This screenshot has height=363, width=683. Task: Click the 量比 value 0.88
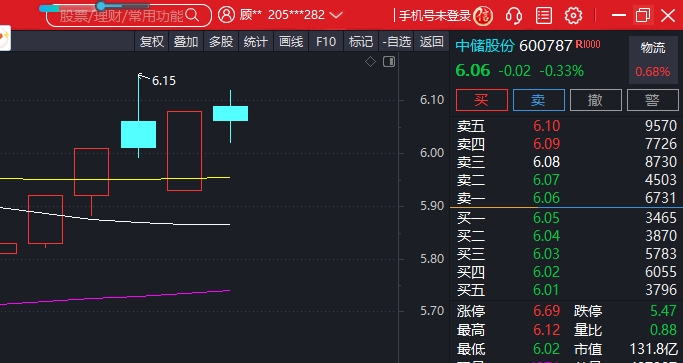tap(663, 330)
